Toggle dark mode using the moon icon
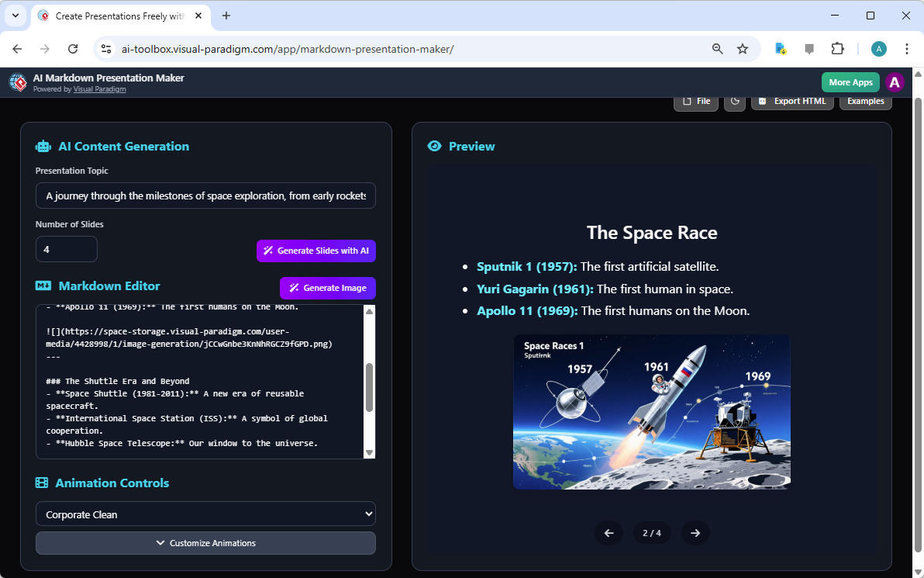This screenshot has width=924, height=578. pyautogui.click(x=734, y=101)
